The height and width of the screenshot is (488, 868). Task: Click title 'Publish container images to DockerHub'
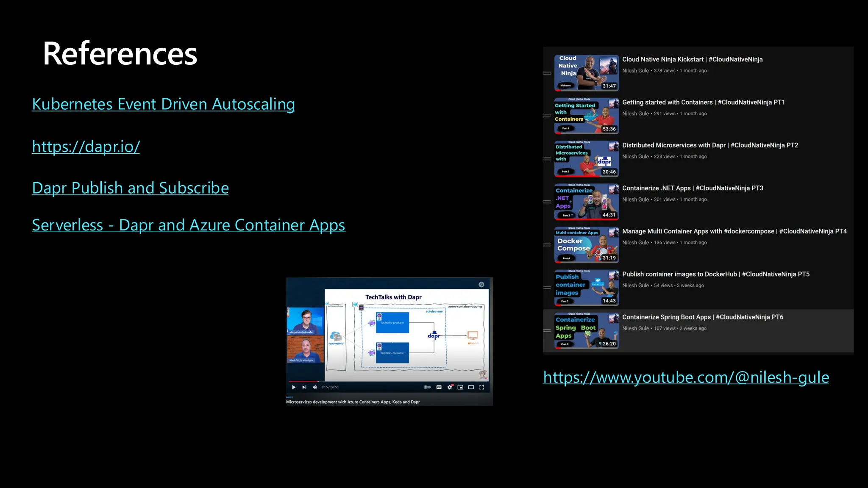point(679,274)
